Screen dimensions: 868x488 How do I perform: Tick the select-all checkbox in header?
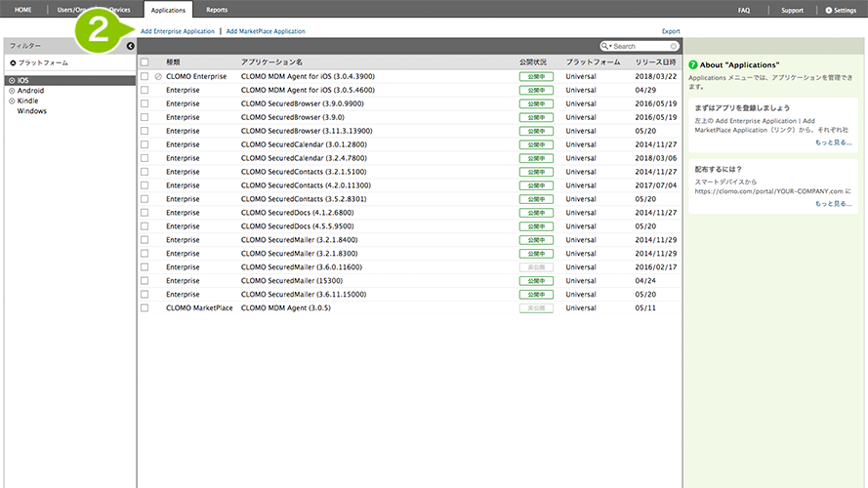click(145, 61)
